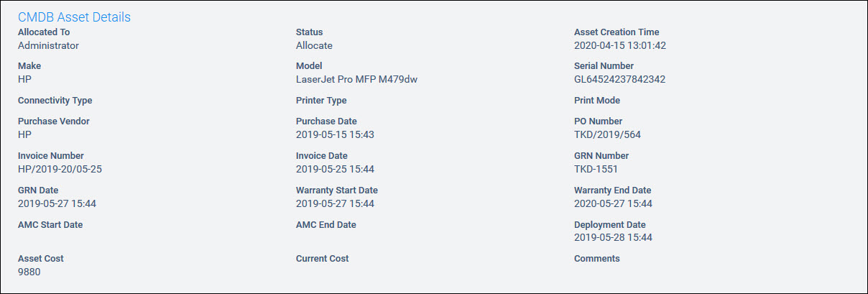Click the Purchase Date value 2019-05-15 15:43
Screen dimensions: 868x294
335,134
